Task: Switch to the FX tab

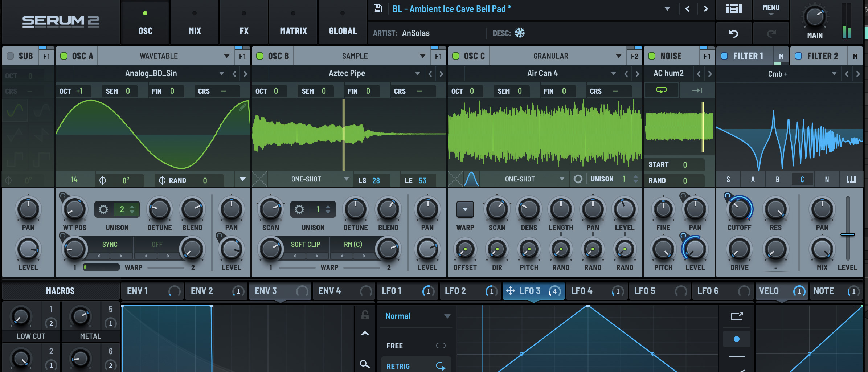Action: coord(244,22)
